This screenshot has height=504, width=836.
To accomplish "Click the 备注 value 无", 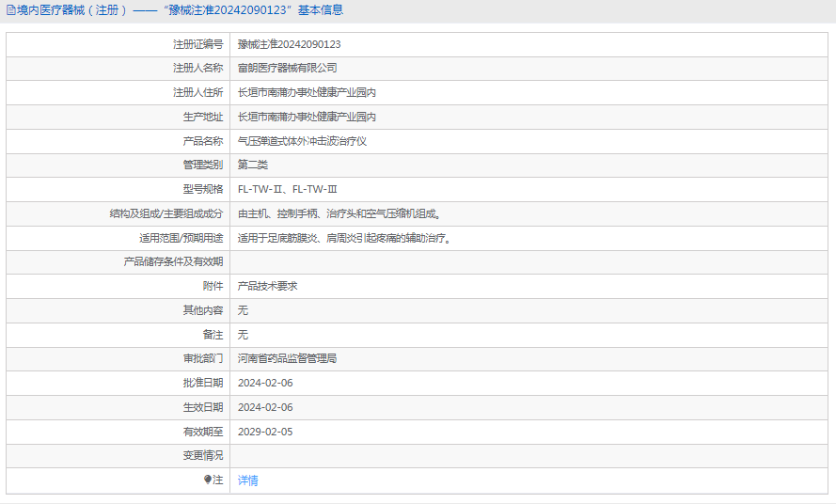I will click(x=243, y=335).
